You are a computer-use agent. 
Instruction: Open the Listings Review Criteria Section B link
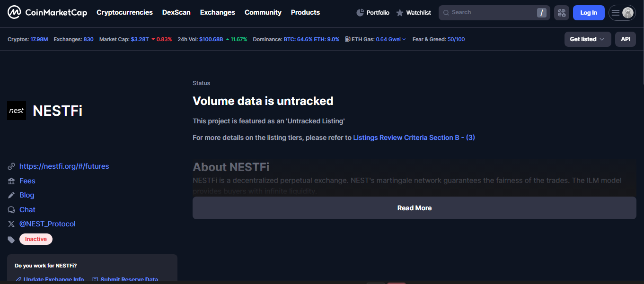414,138
